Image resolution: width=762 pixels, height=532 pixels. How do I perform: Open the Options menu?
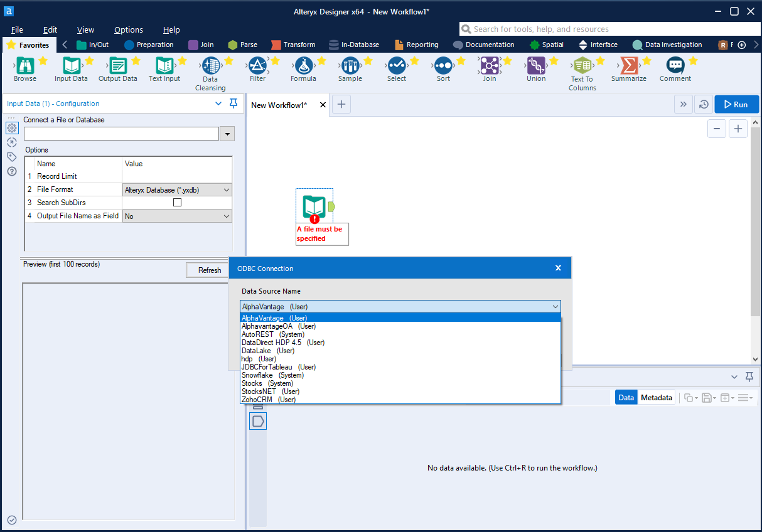pyautogui.click(x=129, y=29)
